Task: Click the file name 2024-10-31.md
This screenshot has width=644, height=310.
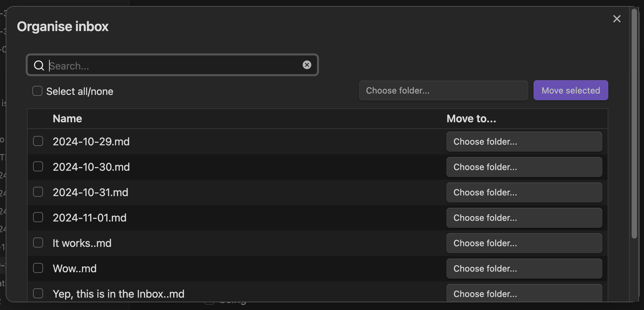Action: coord(90,192)
